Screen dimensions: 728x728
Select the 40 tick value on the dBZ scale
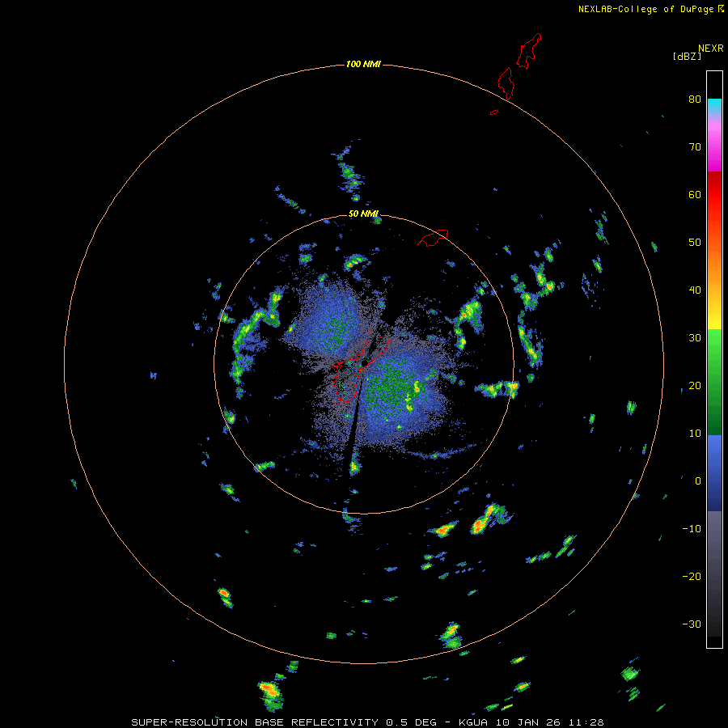695,290
